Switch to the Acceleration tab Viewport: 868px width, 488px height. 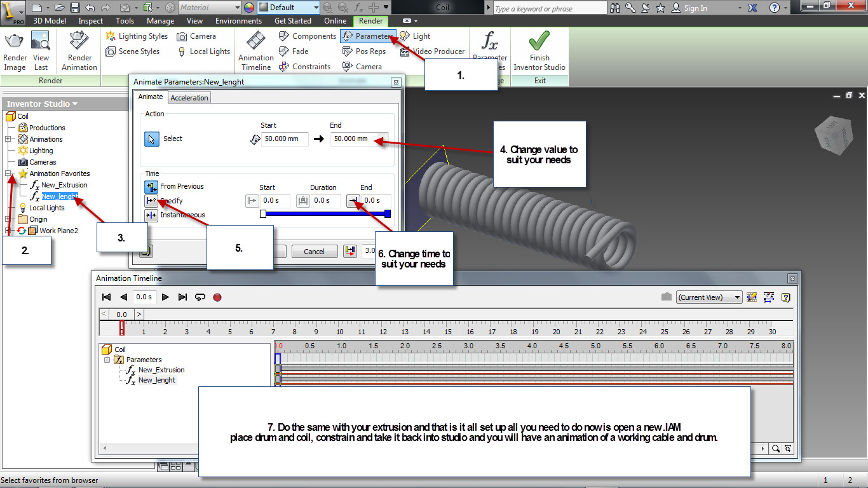pyautogui.click(x=189, y=98)
